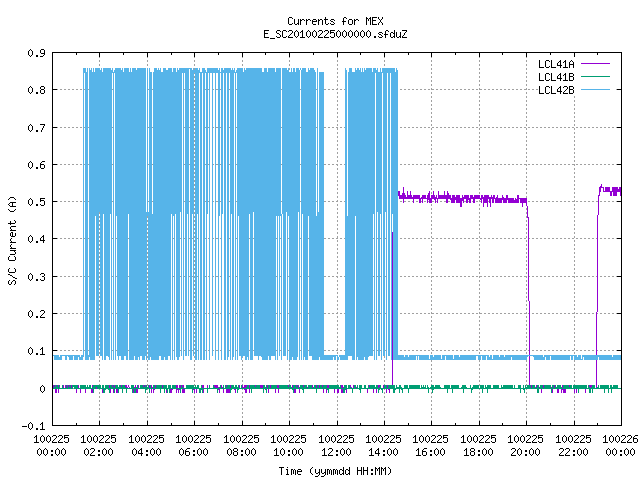Viewport: 640px width, 480px height.
Task: Click the 100225 06:00 x-axis tick label
Action: 193,445
